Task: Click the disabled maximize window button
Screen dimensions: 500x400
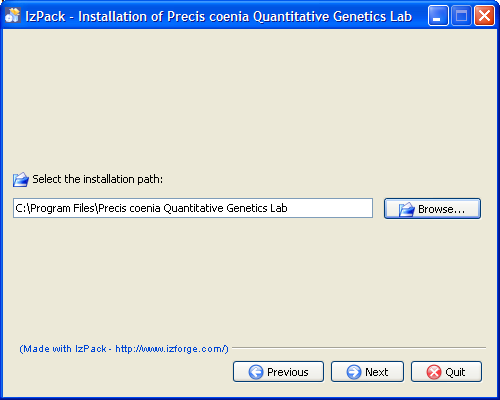Action: pyautogui.click(x=461, y=16)
